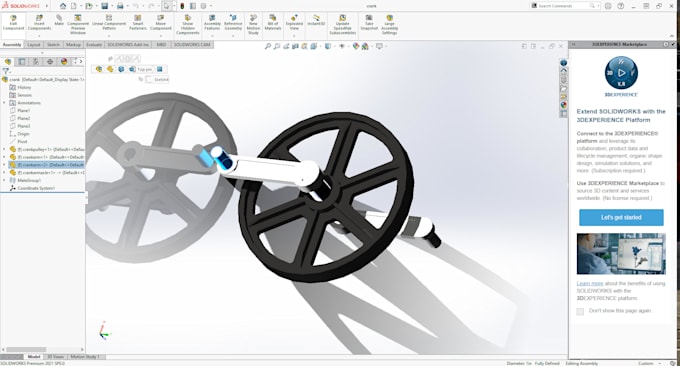Create a Bill of Materials
680x366 pixels.
[x=273, y=23]
